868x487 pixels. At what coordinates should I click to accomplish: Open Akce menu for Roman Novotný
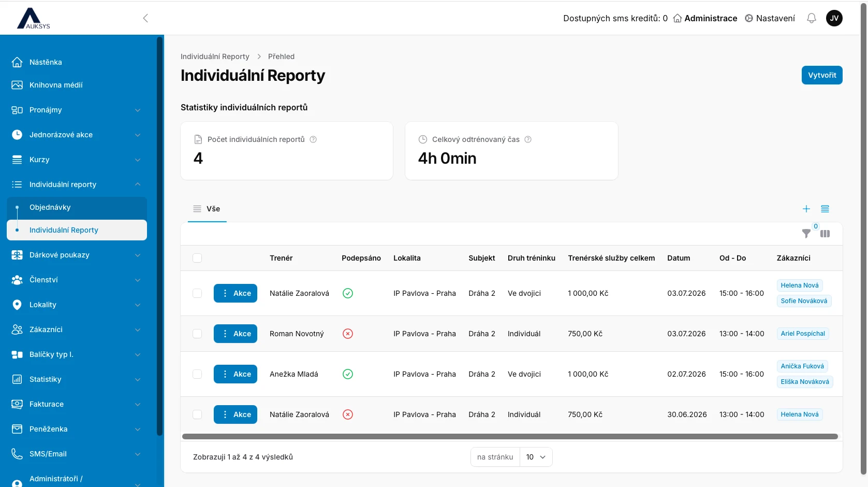pos(236,334)
